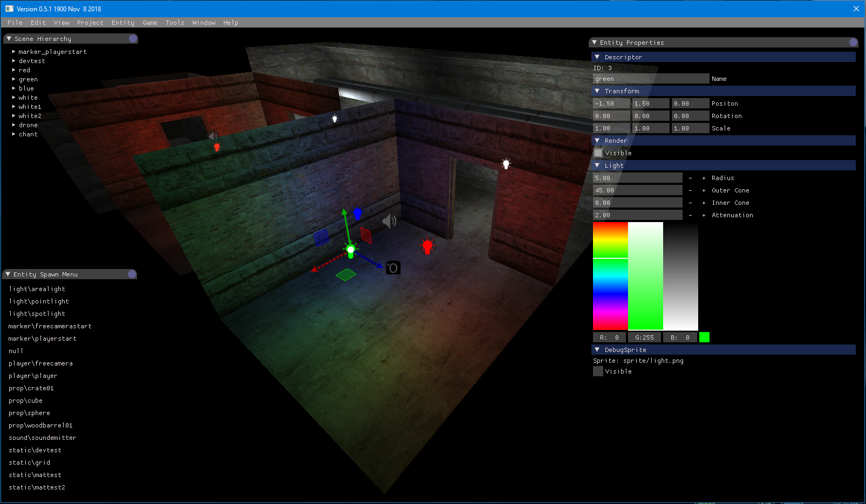Increase Radius with the plus button
The width and height of the screenshot is (866, 504).
click(x=704, y=178)
